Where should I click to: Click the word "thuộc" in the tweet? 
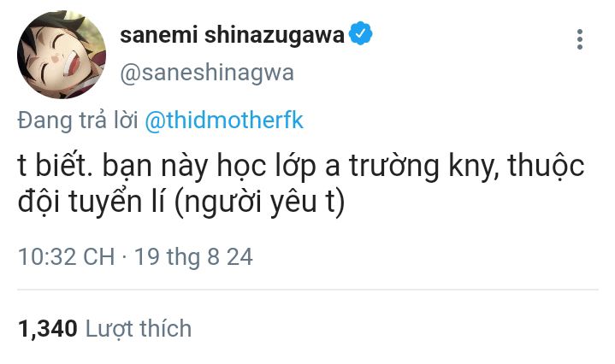coord(547,167)
